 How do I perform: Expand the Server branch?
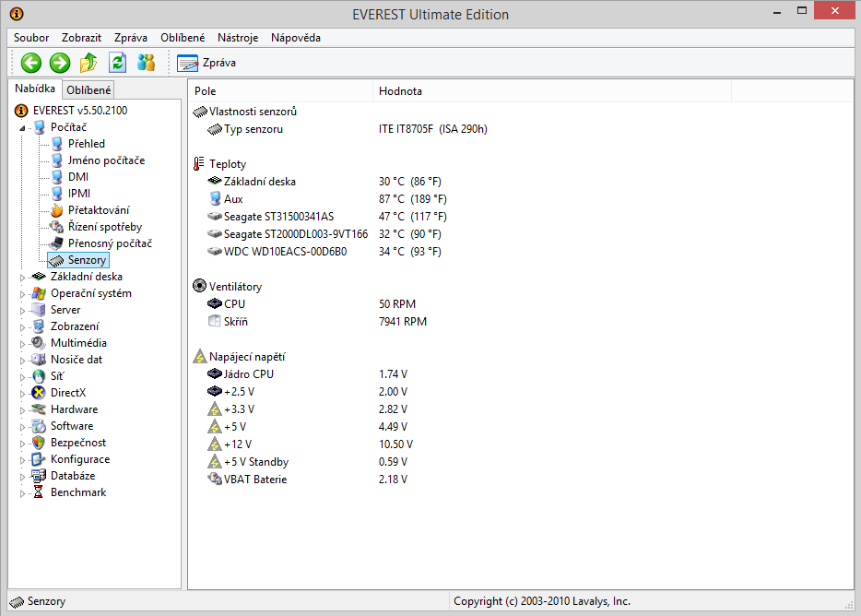[22, 311]
